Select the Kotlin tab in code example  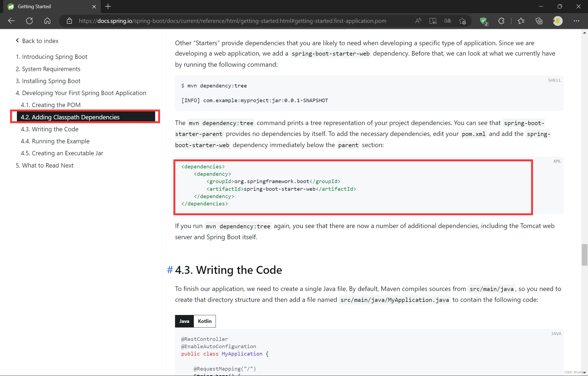tap(204, 321)
